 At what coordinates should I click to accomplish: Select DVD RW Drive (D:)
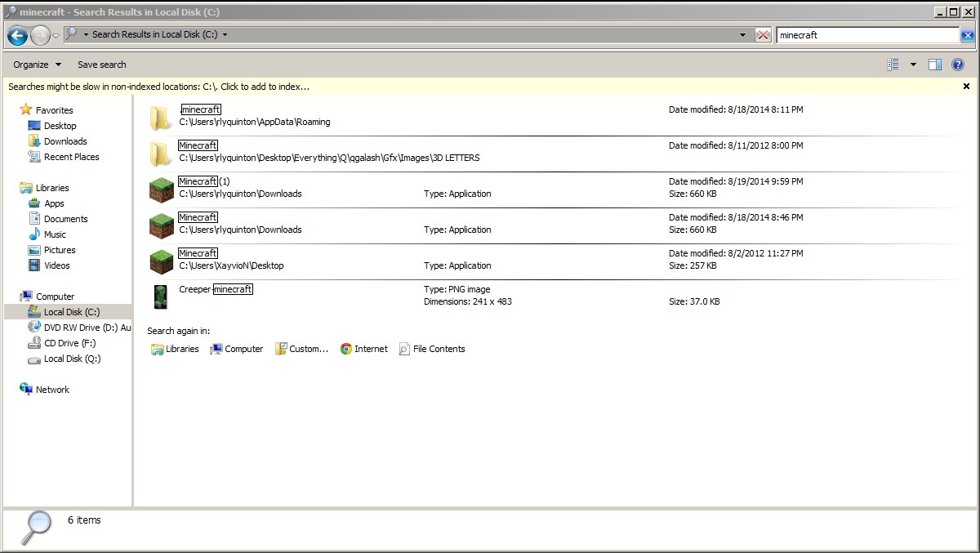click(78, 328)
